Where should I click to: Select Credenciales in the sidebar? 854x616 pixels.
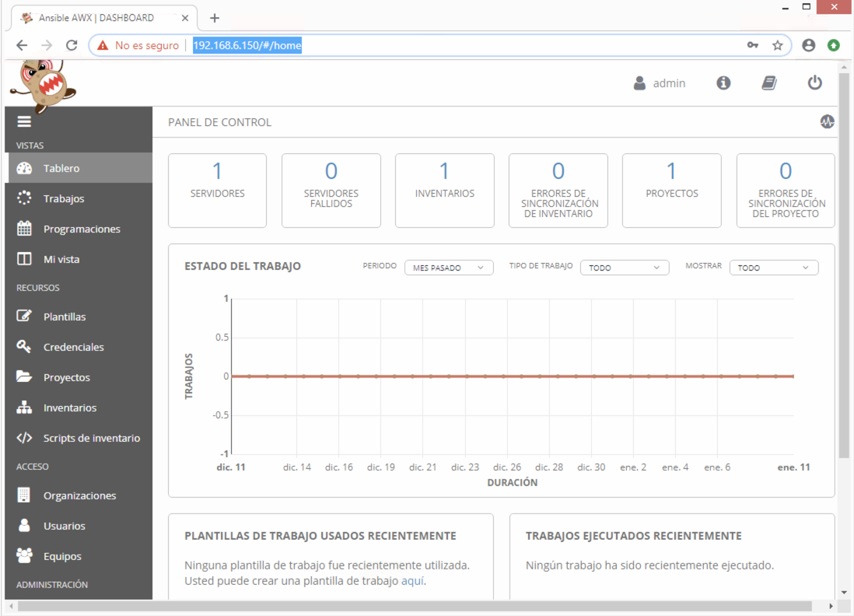(x=79, y=347)
